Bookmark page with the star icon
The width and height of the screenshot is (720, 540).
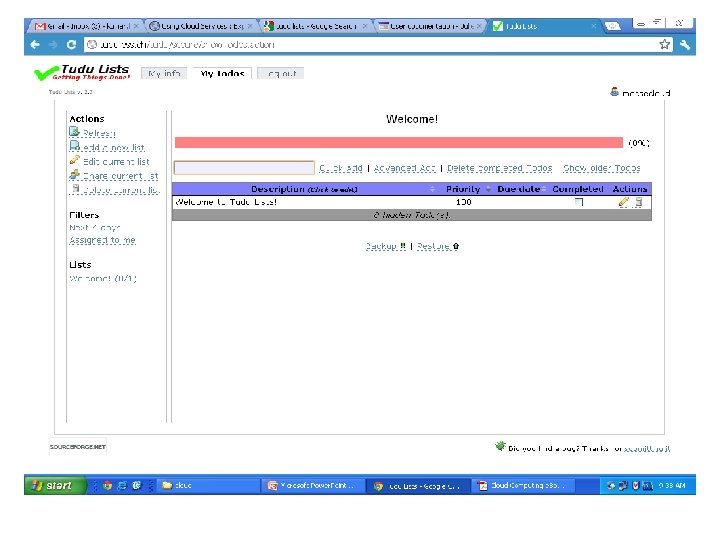tap(664, 45)
